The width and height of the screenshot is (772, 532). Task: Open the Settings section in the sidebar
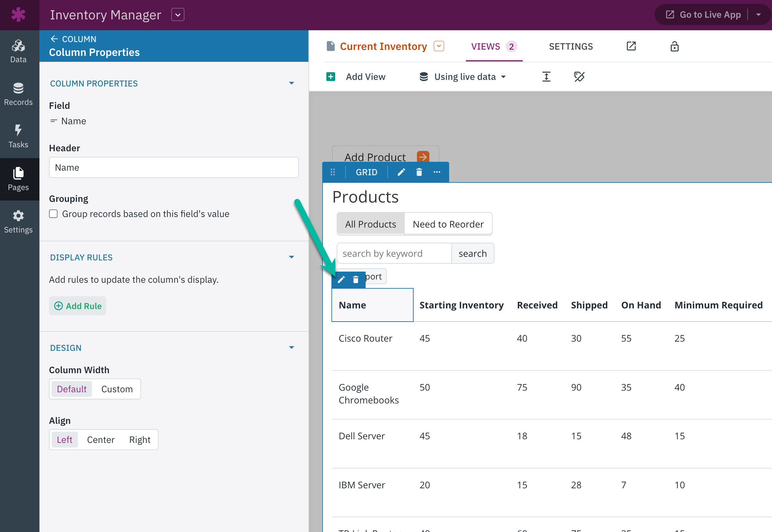tap(18, 222)
